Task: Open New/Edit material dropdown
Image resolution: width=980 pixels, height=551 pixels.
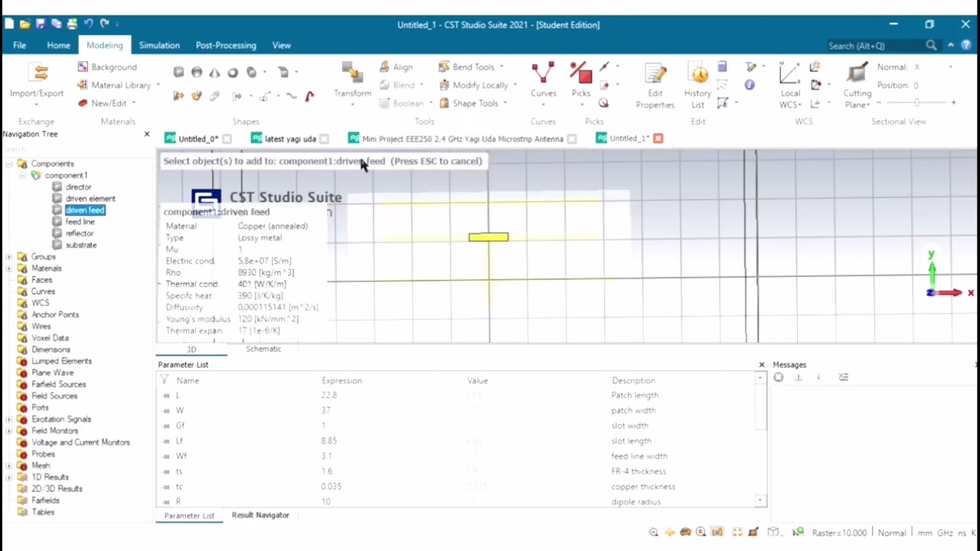Action: coord(106,103)
